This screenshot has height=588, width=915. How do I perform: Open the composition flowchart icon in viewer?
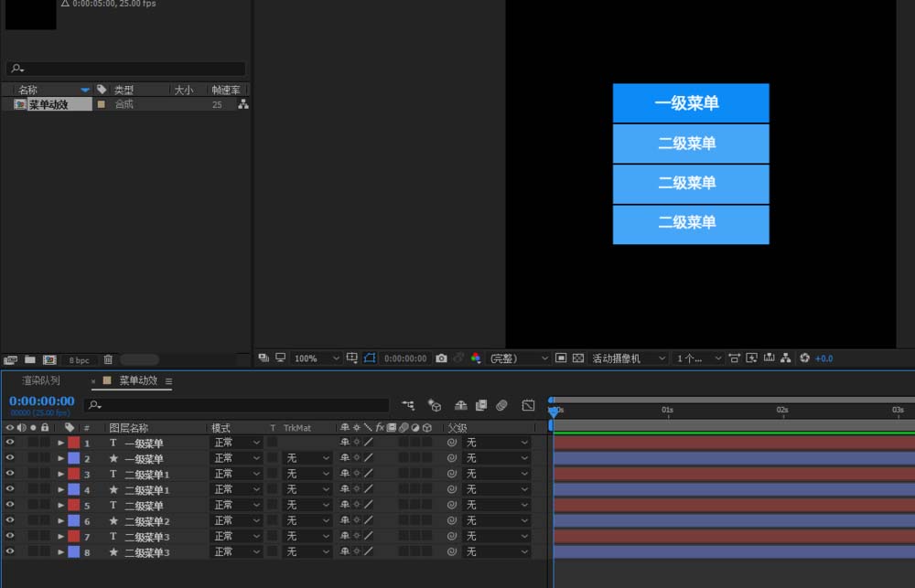coord(786,358)
